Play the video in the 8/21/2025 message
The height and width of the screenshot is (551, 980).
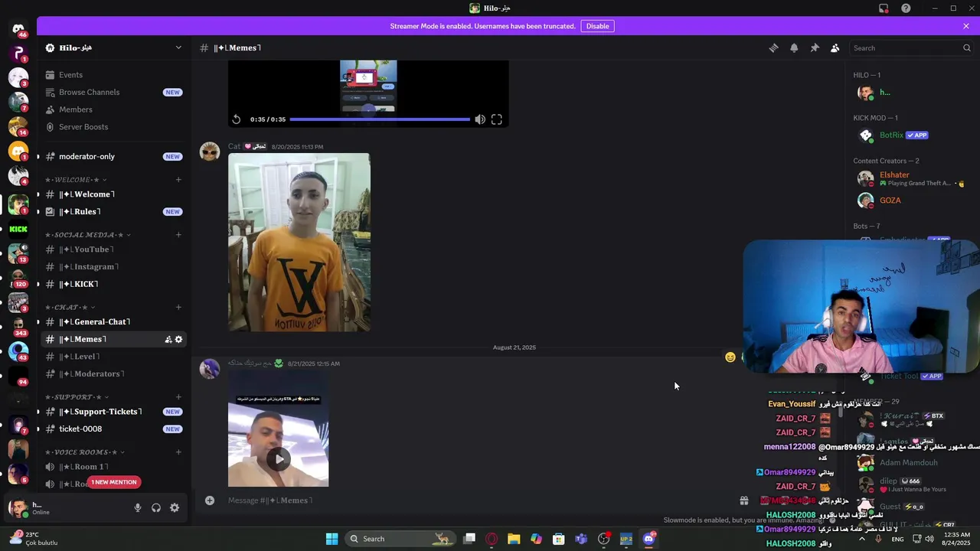(279, 458)
